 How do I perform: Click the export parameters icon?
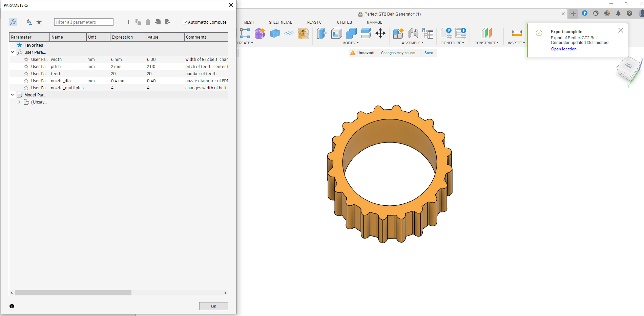167,22
